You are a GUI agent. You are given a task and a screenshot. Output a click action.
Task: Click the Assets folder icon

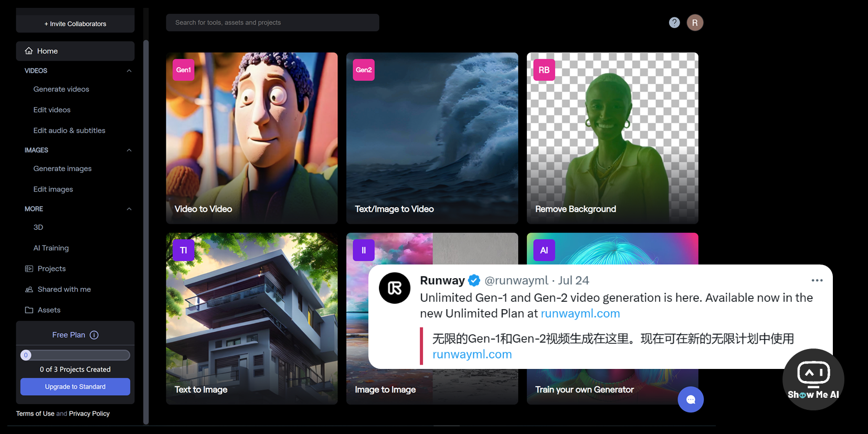(x=29, y=310)
